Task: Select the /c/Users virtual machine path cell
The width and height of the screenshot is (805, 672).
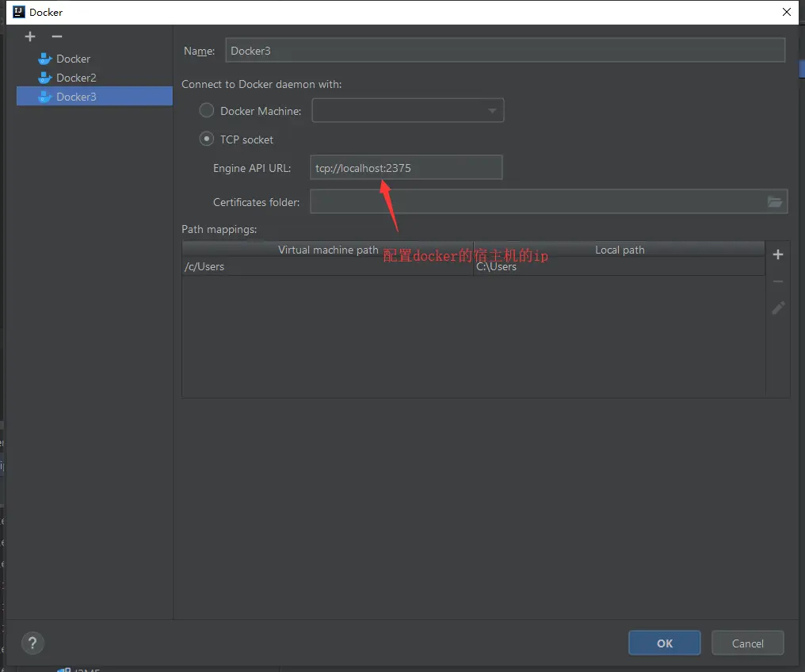Action: (327, 266)
